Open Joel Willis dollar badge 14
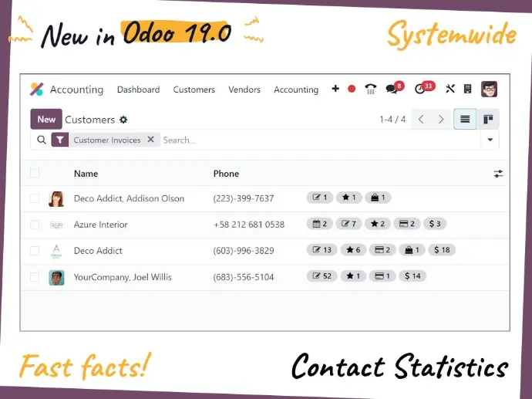532x399 pixels. click(412, 276)
